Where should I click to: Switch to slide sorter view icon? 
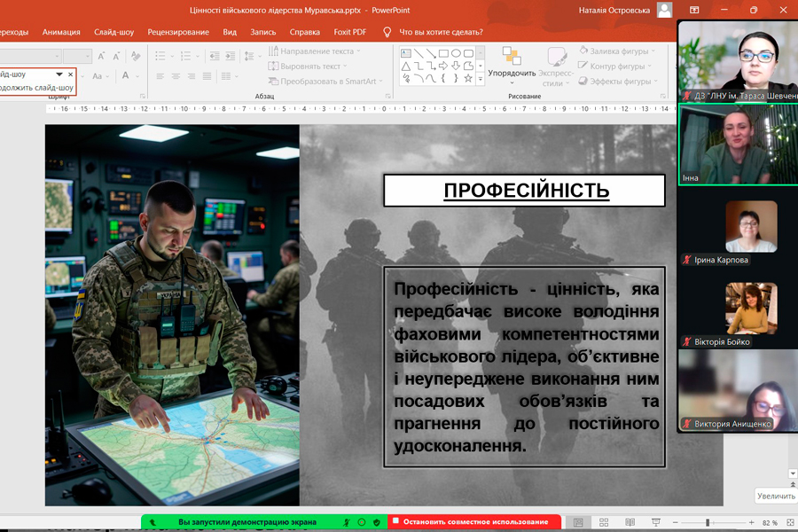(x=604, y=522)
